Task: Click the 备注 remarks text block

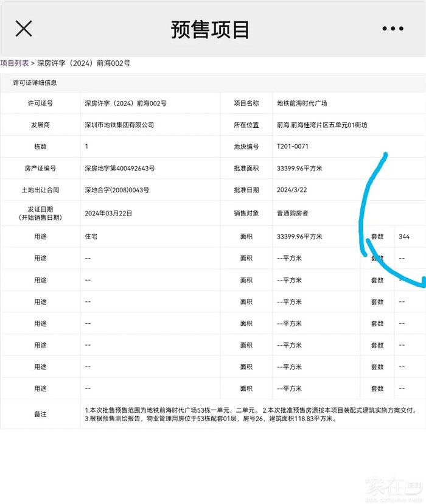Action: (250, 415)
